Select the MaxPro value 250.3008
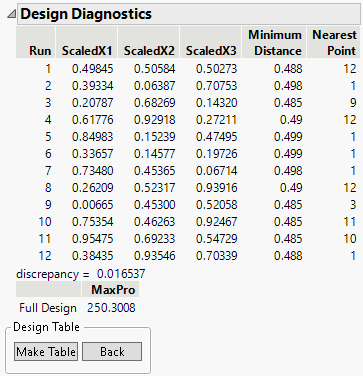This screenshot has width=363, height=376. pos(111,308)
